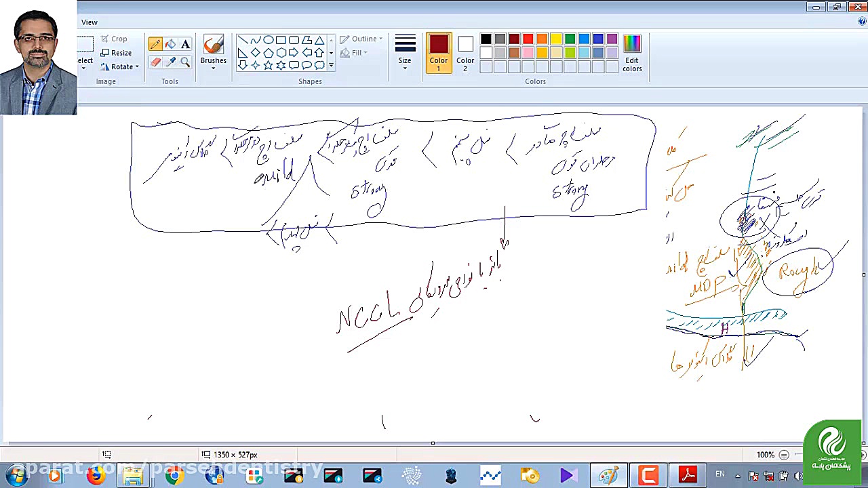Select the Oval callout shape
Viewport: 868px width, 488px height.
(x=307, y=65)
